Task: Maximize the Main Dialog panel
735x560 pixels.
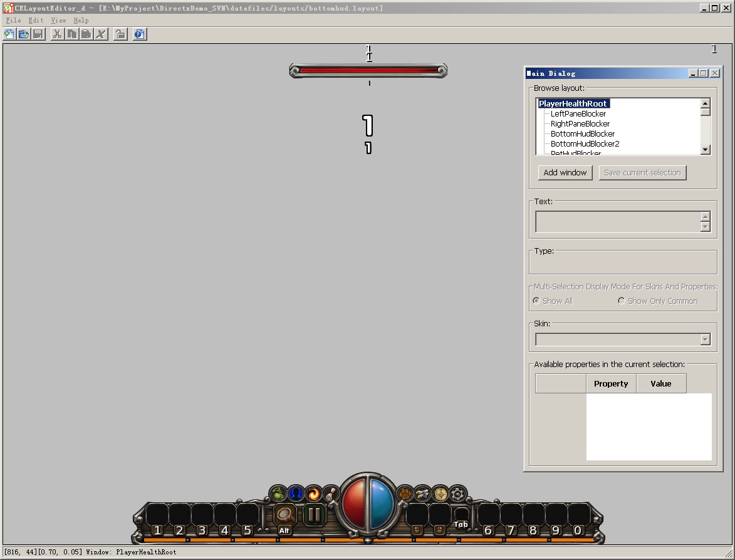Action: click(x=704, y=73)
